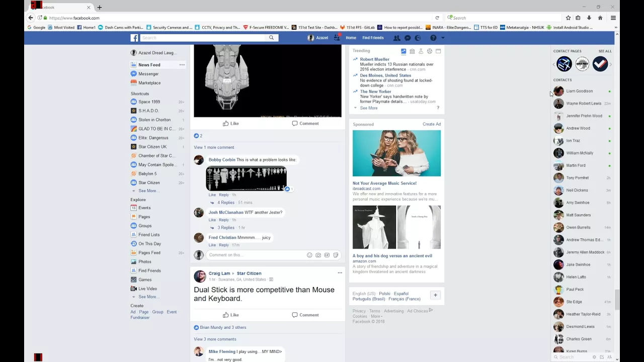Image resolution: width=644 pixels, height=362 pixels.
Task: Expand 4 Replies under Bobby Corbin
Action: tap(225, 203)
